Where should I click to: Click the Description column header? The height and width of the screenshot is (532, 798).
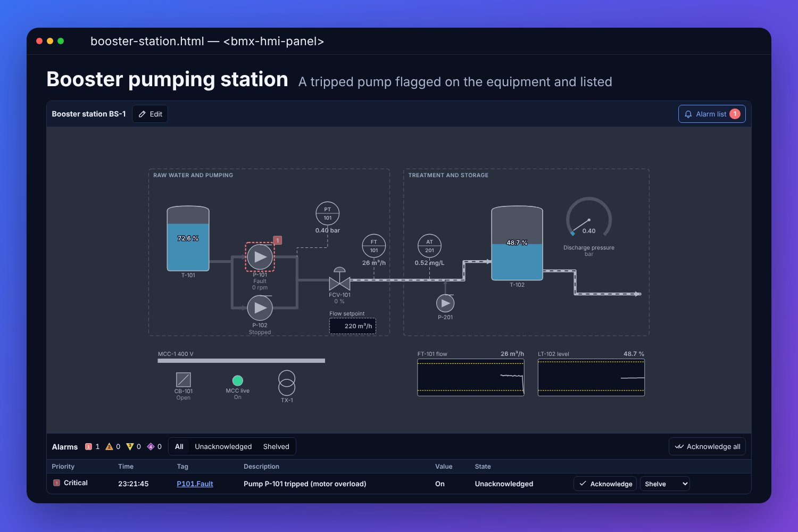point(261,467)
